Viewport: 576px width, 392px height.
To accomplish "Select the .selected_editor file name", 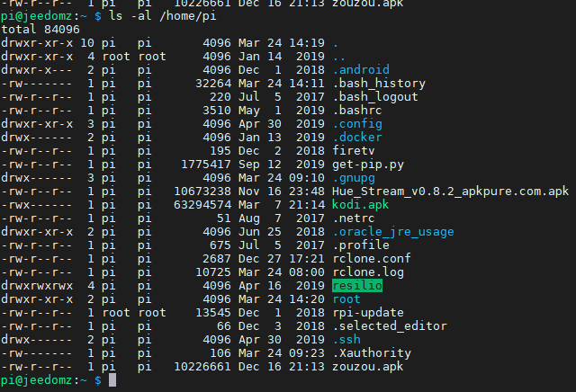I will 389,326.
